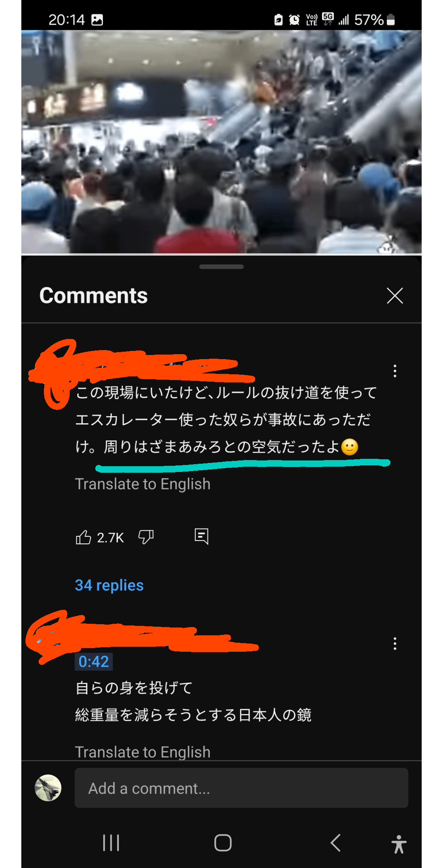Tap the Android home button
The image size is (443, 868).
[223, 843]
